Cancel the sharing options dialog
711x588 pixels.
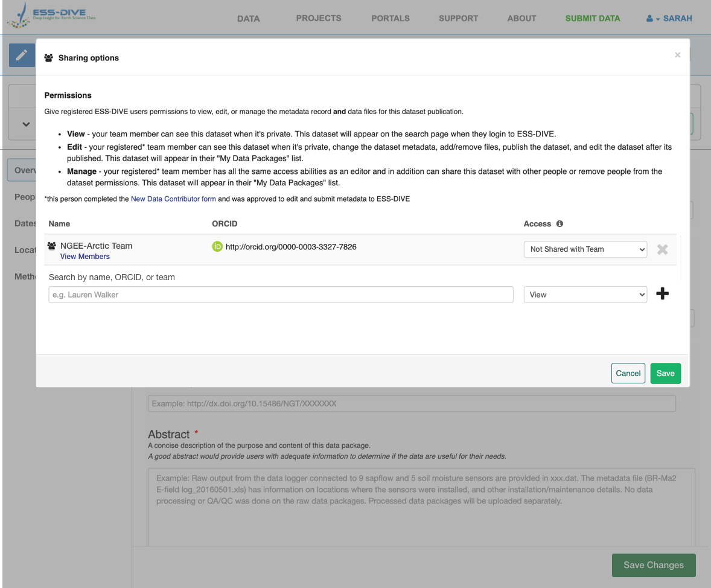628,374
